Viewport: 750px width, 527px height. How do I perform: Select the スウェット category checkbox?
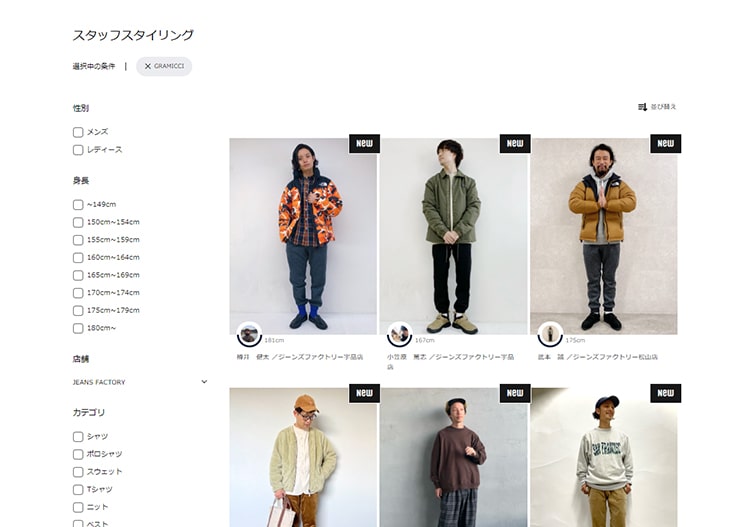tap(78, 472)
